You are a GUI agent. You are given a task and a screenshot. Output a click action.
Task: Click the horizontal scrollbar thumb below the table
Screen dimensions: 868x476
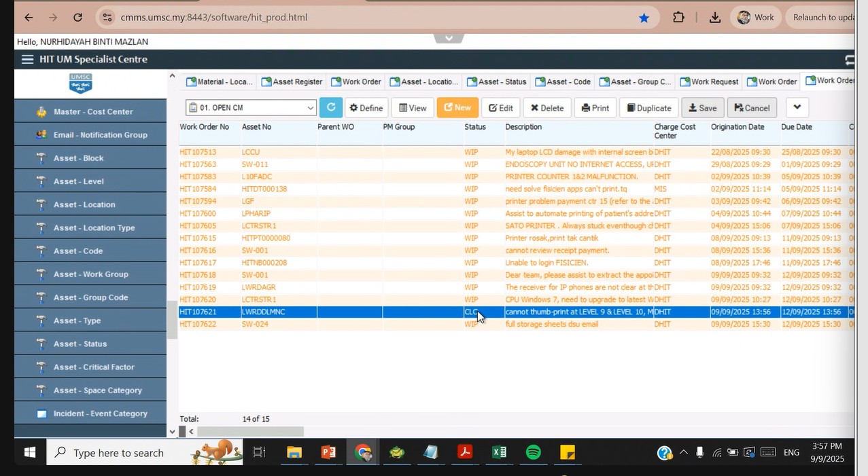point(250,432)
